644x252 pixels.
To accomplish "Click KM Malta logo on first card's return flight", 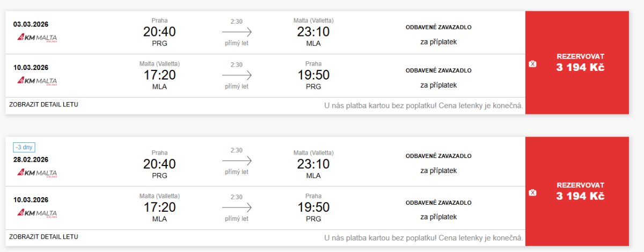I will pos(37,81).
